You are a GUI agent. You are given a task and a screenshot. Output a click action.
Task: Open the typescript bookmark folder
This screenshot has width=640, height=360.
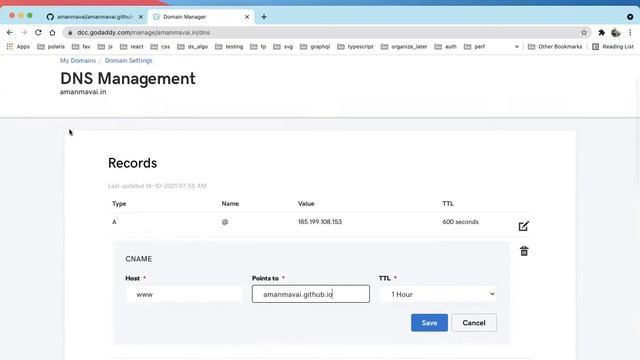click(355, 47)
